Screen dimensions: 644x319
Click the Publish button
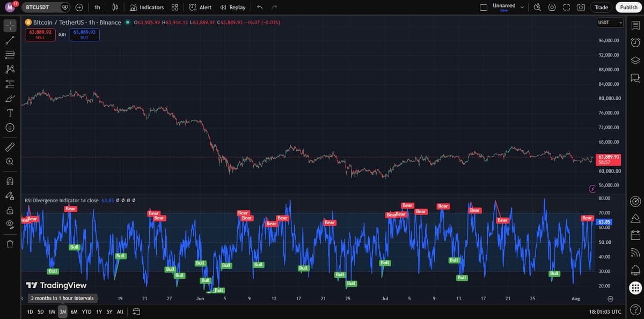click(x=629, y=8)
